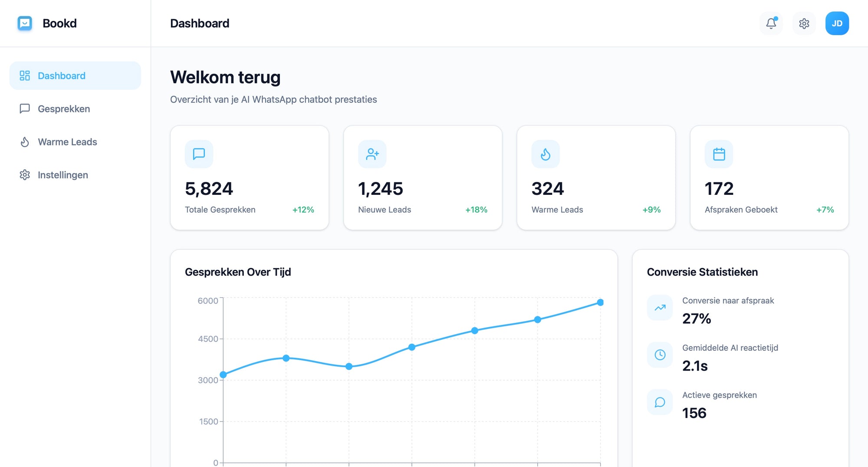This screenshot has width=868, height=467.
Task: Open the Instellingen page from the sidebar
Action: tap(63, 174)
